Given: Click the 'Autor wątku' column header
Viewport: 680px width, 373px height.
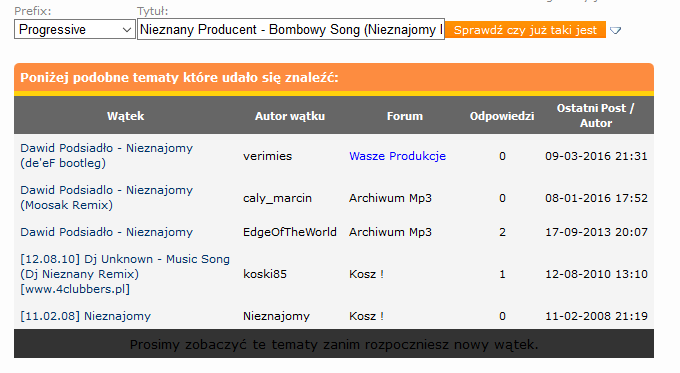Looking at the screenshot, I should click(x=290, y=116).
